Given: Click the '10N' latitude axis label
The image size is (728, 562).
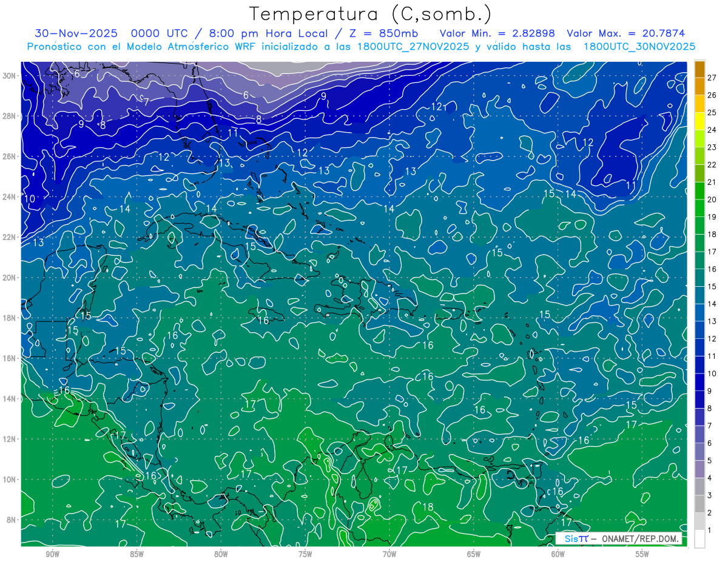Looking at the screenshot, I should [x=9, y=480].
